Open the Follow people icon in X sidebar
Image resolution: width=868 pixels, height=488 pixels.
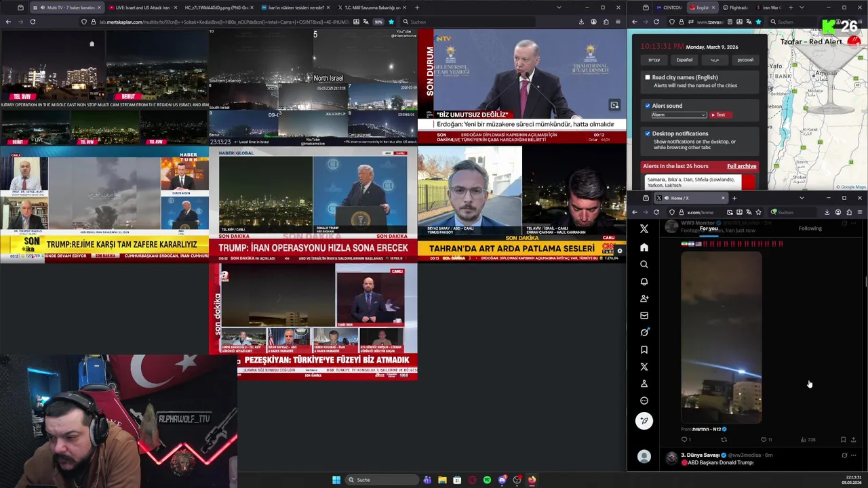click(644, 298)
